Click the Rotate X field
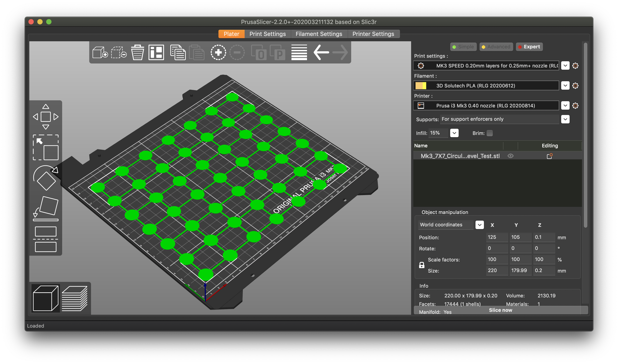 coord(497,248)
